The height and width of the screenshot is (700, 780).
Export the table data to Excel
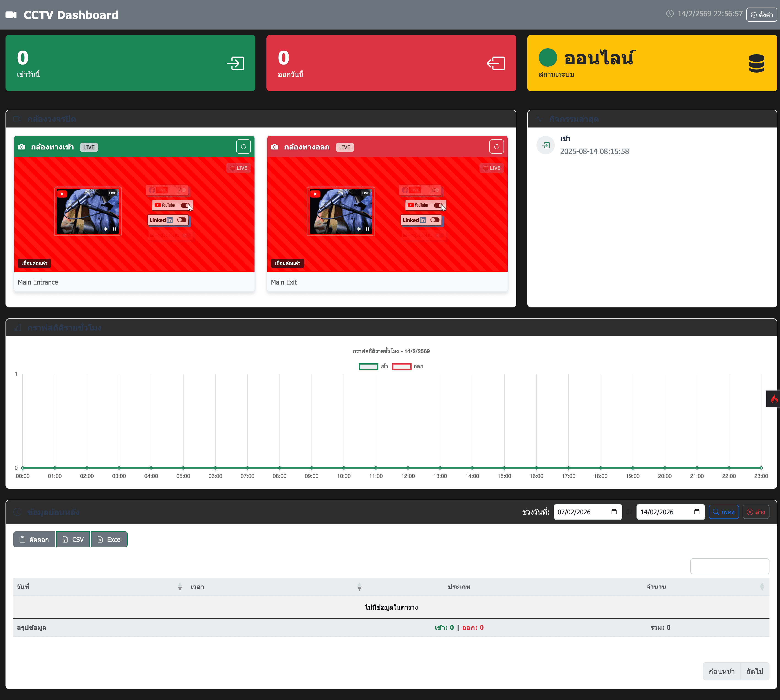click(109, 539)
